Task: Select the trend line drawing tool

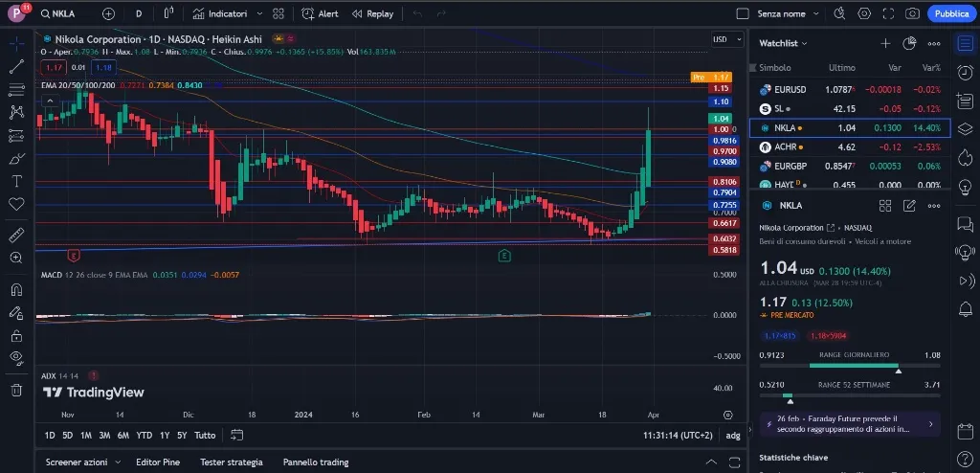Action: pos(17,66)
